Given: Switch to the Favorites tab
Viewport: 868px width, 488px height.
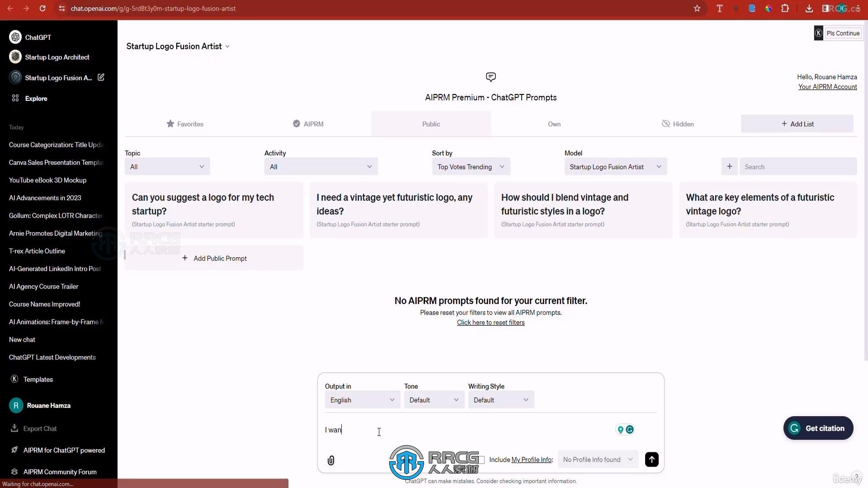Looking at the screenshot, I should click(x=185, y=124).
